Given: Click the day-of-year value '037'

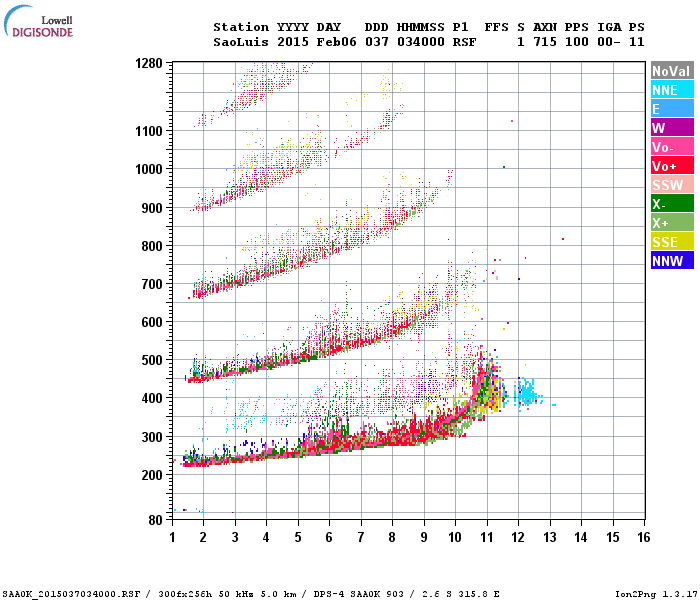Looking at the screenshot, I should [377, 42].
